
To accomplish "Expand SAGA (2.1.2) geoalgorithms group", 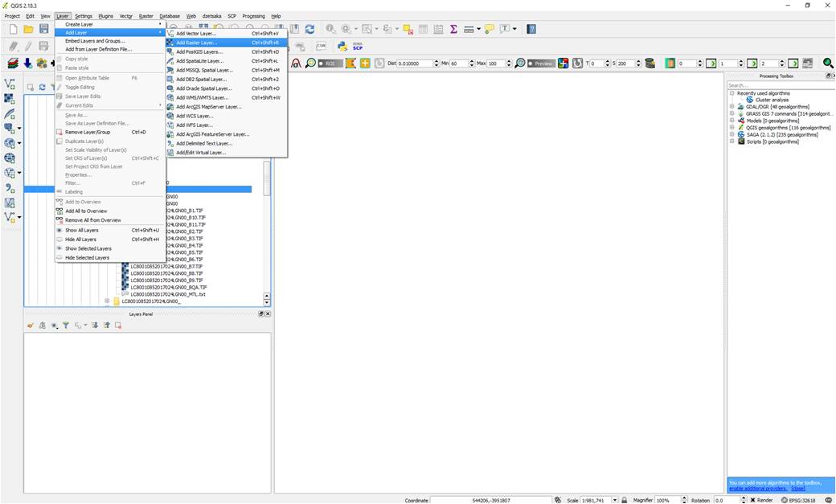I will pos(732,134).
